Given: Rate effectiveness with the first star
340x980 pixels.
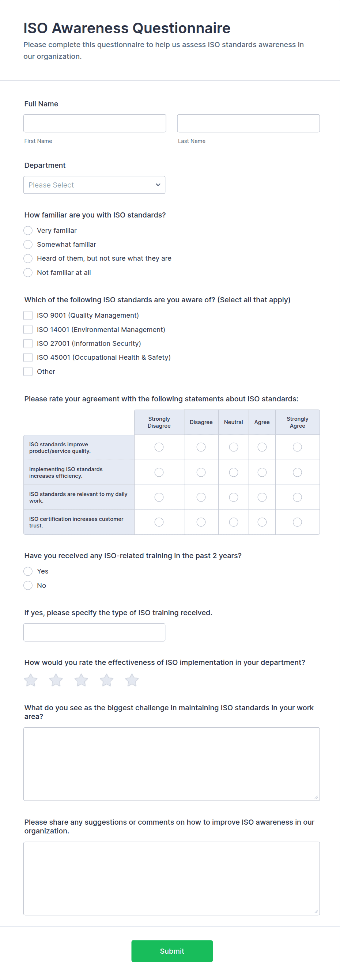Looking at the screenshot, I should tap(31, 680).
